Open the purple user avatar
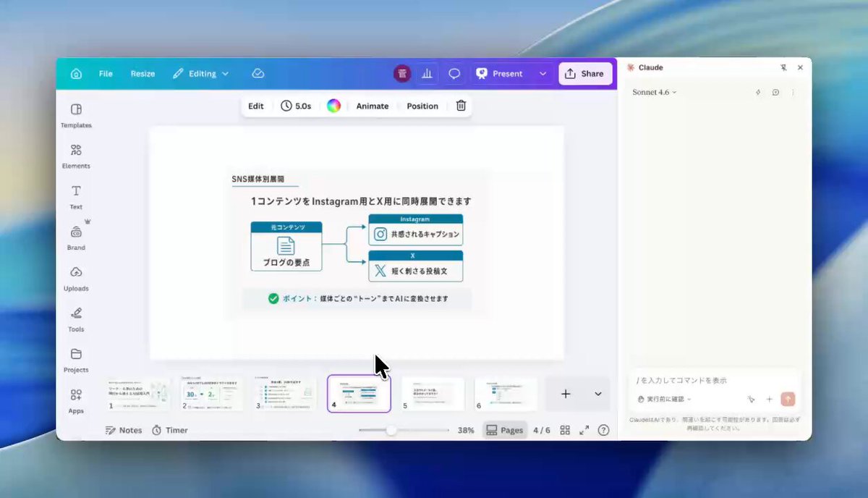 click(401, 74)
